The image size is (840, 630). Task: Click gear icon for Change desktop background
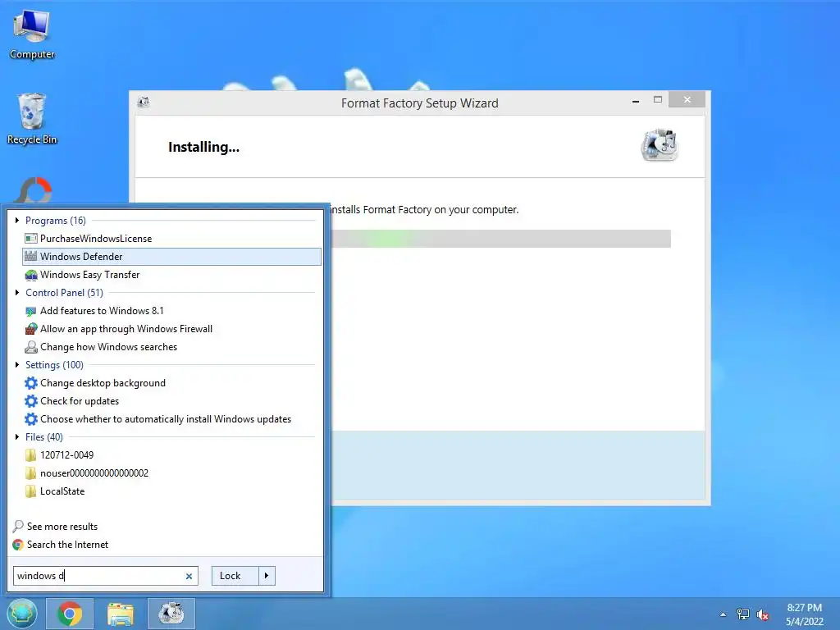31,383
